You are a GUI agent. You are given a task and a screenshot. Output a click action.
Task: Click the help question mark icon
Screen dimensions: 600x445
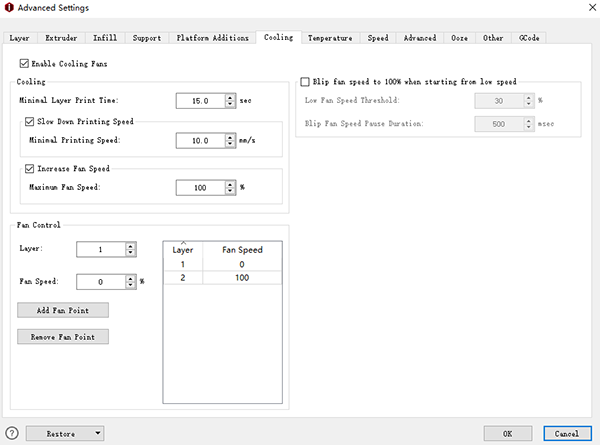point(12,433)
